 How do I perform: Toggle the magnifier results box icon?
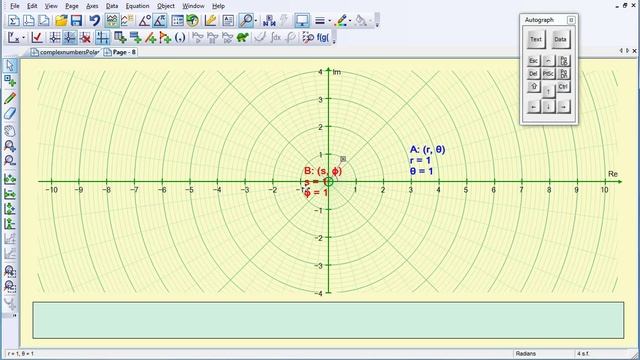(x=246, y=20)
